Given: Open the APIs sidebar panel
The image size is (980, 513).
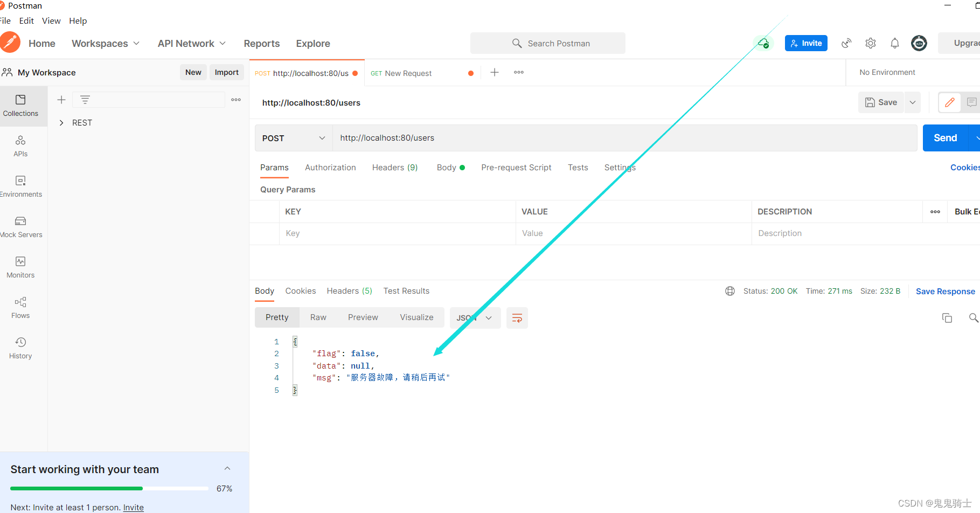Looking at the screenshot, I should 20,146.
